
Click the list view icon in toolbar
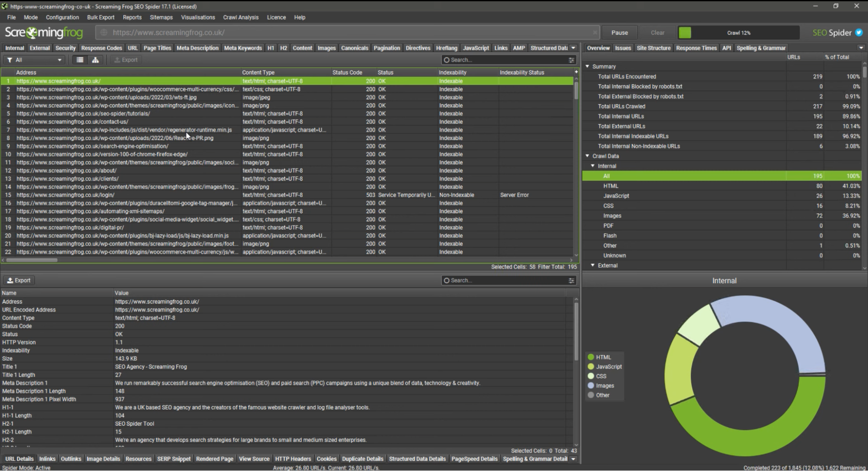click(x=79, y=60)
